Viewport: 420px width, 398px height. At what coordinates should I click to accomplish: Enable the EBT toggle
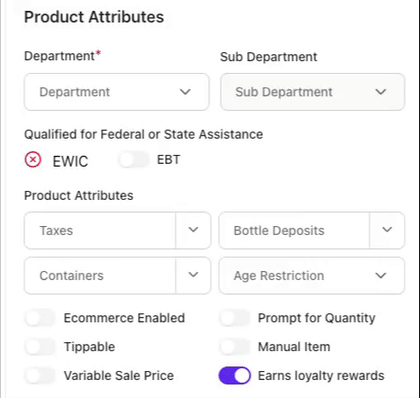[x=134, y=160]
